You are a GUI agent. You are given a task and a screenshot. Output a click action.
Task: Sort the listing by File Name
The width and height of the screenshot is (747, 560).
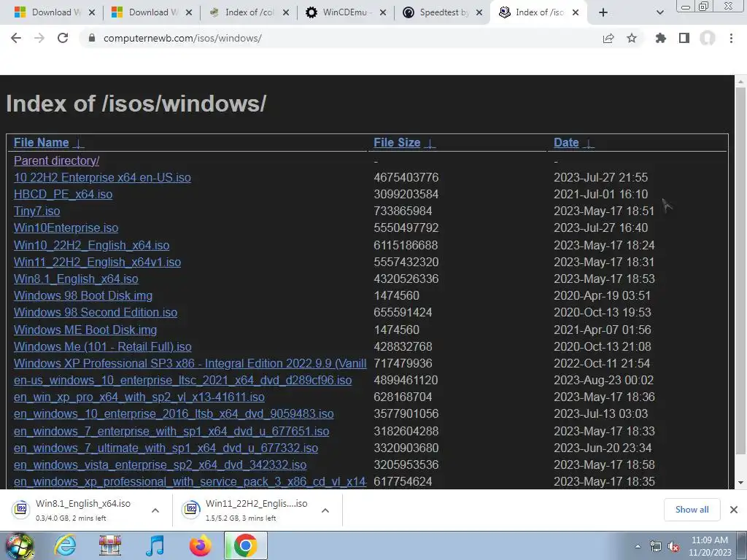pos(42,142)
